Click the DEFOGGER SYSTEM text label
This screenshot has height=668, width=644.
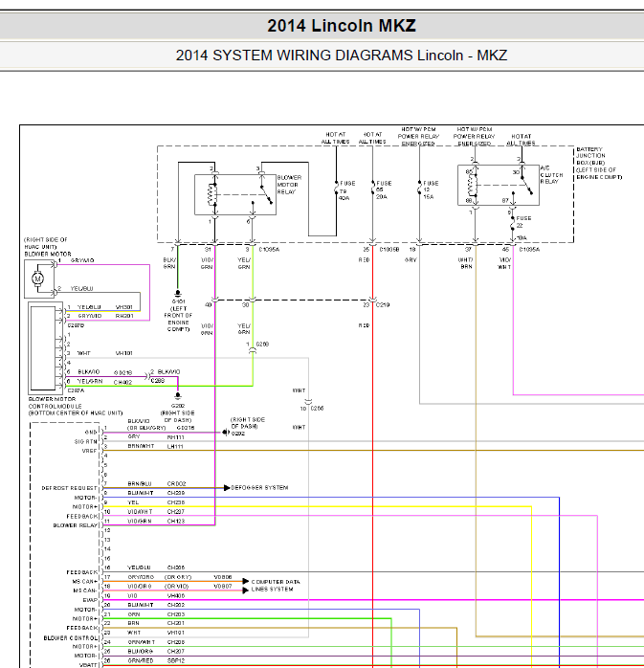click(259, 487)
